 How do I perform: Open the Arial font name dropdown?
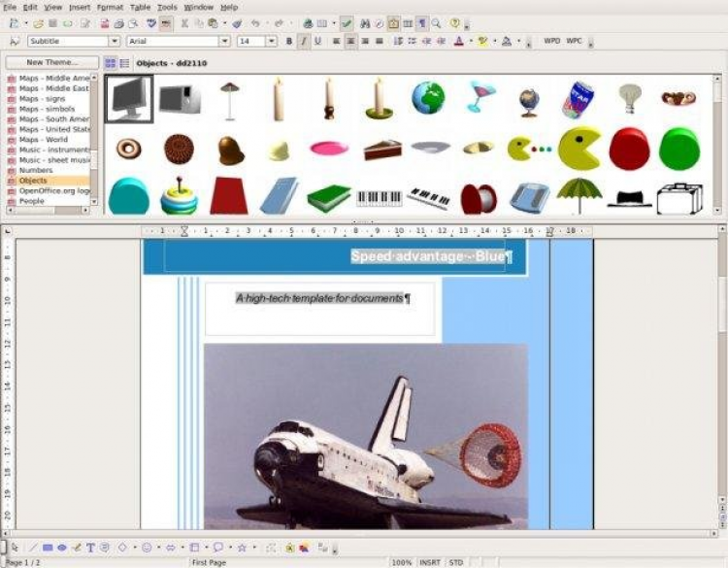tap(225, 42)
